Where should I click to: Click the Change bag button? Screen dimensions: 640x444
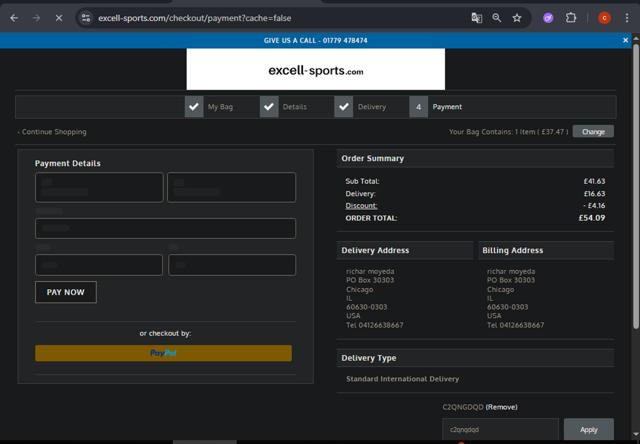click(x=593, y=131)
